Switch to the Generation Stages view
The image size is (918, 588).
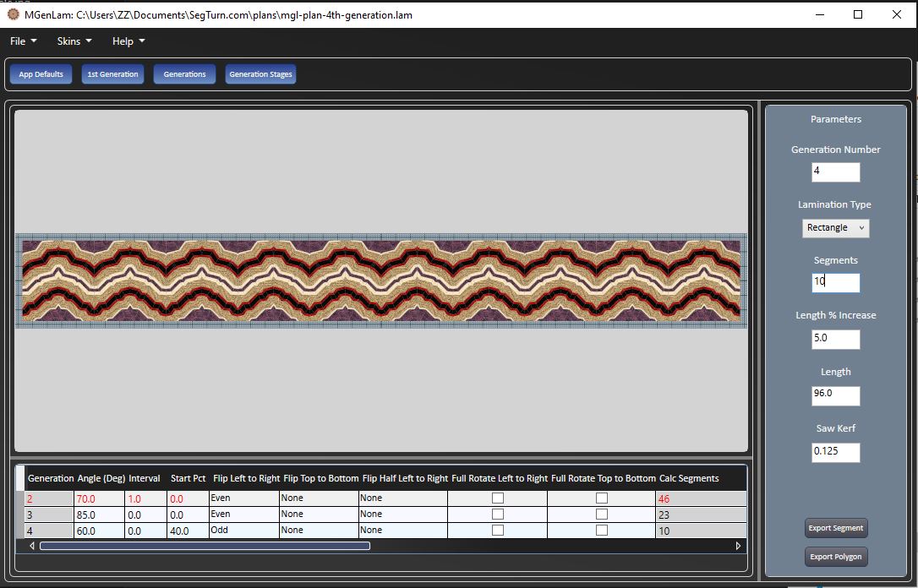pyautogui.click(x=260, y=74)
